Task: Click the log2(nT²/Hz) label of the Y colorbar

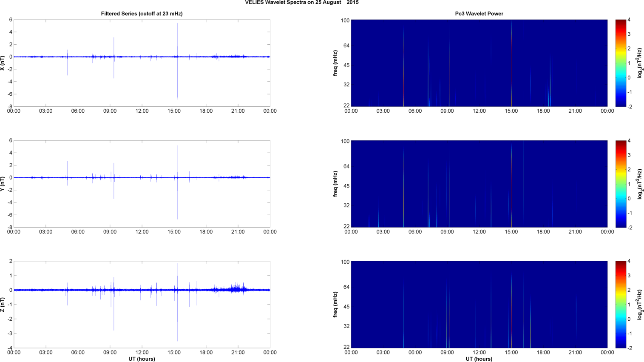Action: [639, 184]
